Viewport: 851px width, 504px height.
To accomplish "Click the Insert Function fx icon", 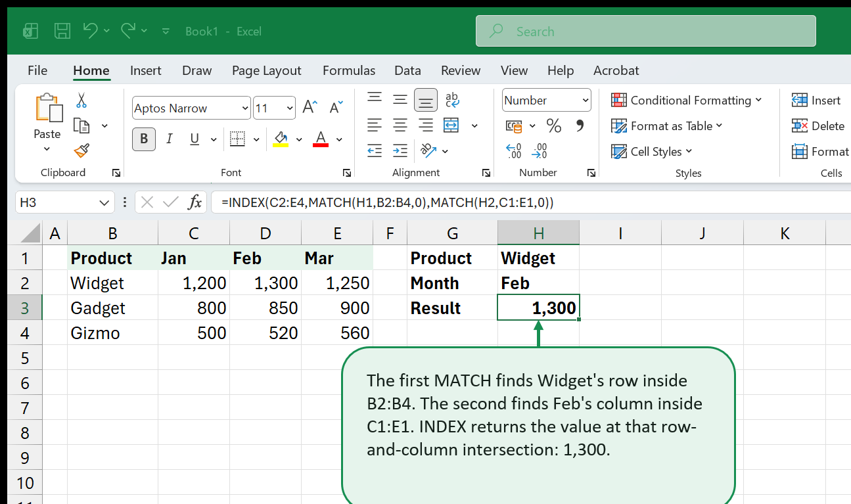I will coord(195,202).
